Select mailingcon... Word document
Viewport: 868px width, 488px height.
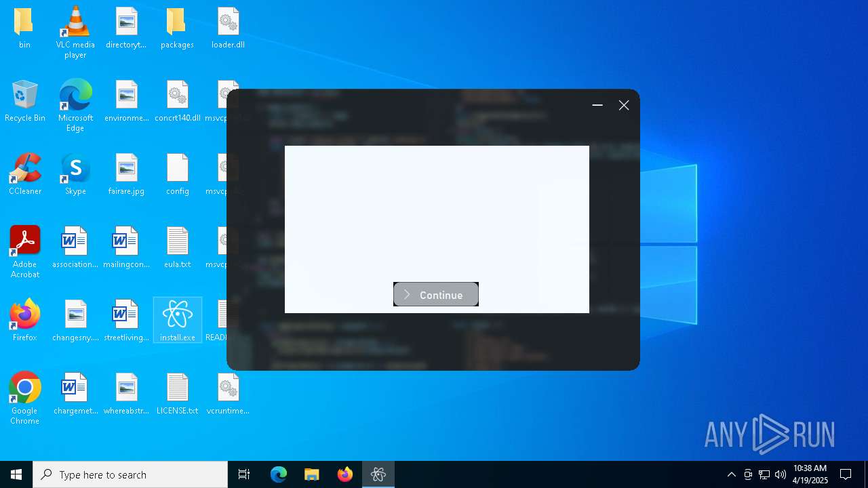[x=126, y=248]
